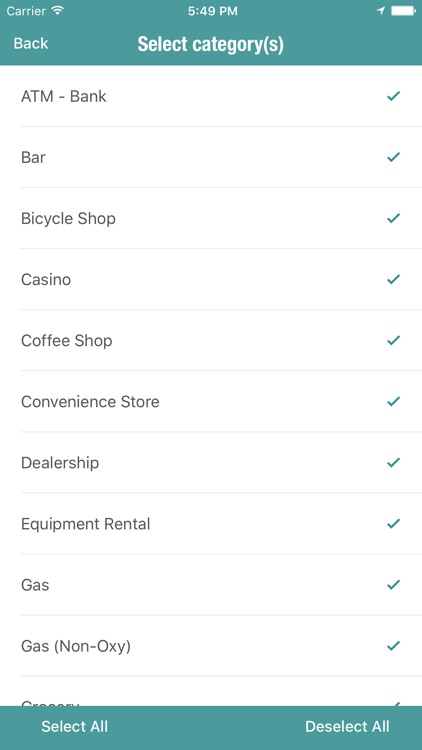Tap the Wi-Fi status bar icon
The height and width of the screenshot is (750, 422).
pos(58,11)
